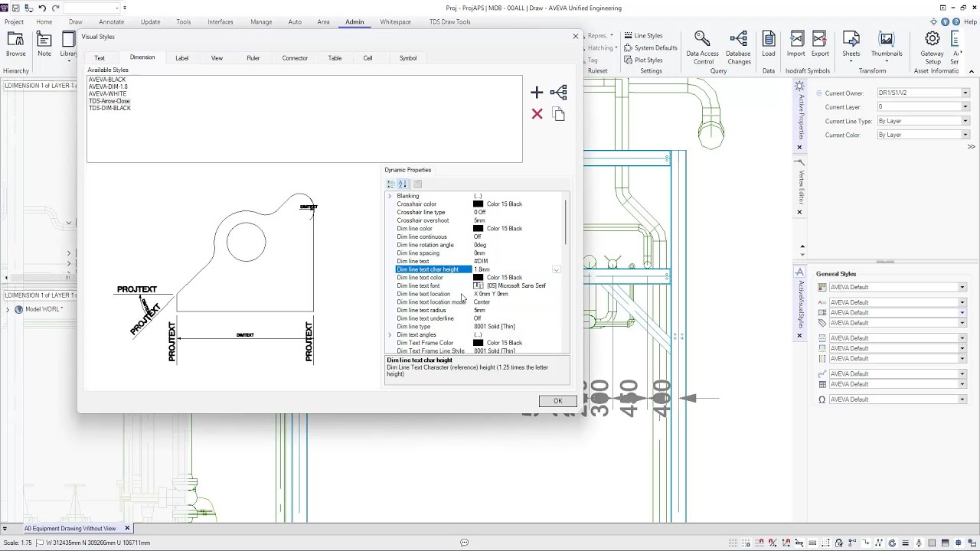Expand the Dim text angles property
Image resolution: width=980 pixels, height=551 pixels.
pos(390,335)
